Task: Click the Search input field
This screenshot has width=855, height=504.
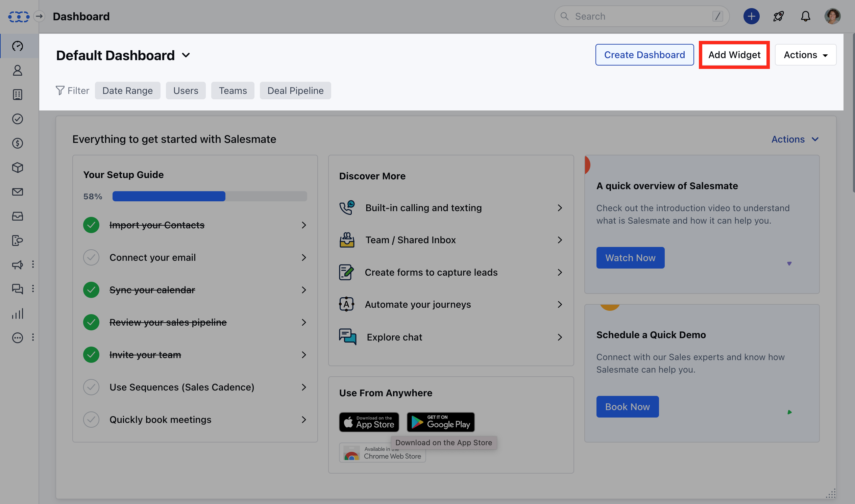Action: pyautogui.click(x=642, y=16)
